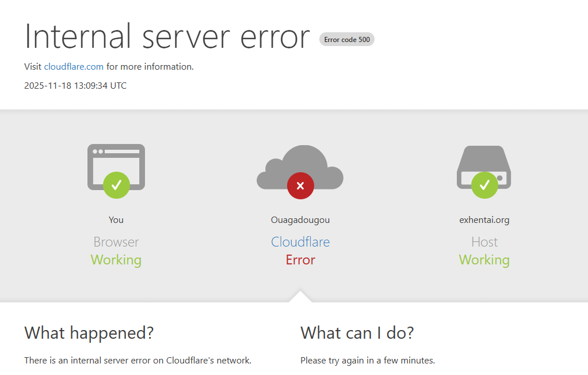This screenshot has height=375, width=588.
Task: Click the timestamp 2025-11-18 13:09:34 UTC
Action: [x=75, y=86]
